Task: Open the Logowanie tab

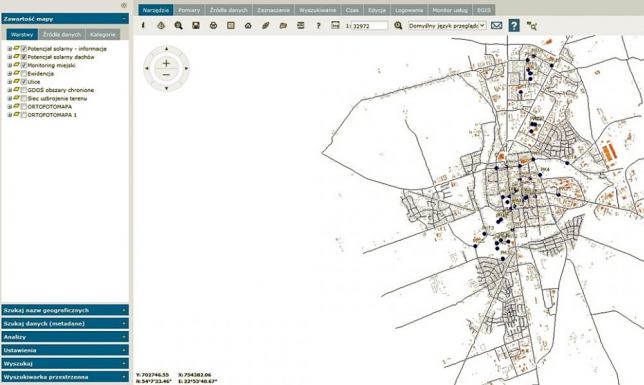Action: (x=409, y=10)
